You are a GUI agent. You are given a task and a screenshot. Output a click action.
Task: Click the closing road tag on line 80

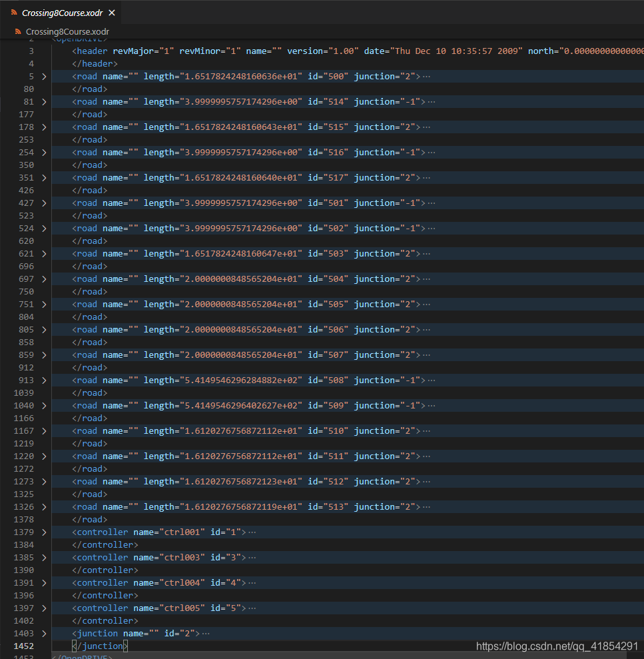(x=89, y=89)
